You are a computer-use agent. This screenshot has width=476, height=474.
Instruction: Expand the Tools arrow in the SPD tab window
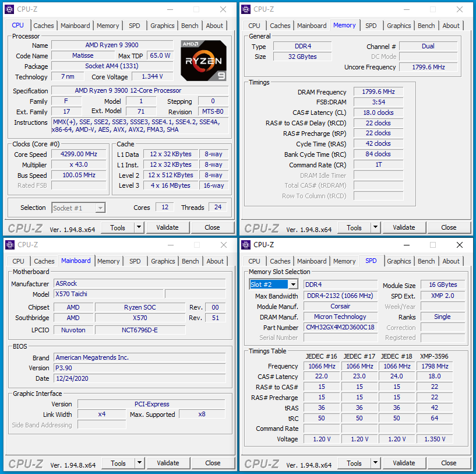(x=375, y=463)
